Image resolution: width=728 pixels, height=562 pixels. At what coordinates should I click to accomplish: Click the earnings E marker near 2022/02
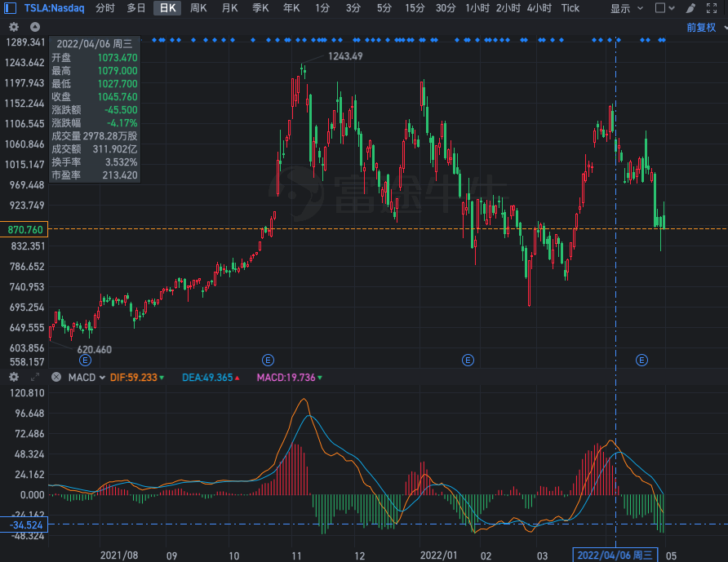point(468,361)
